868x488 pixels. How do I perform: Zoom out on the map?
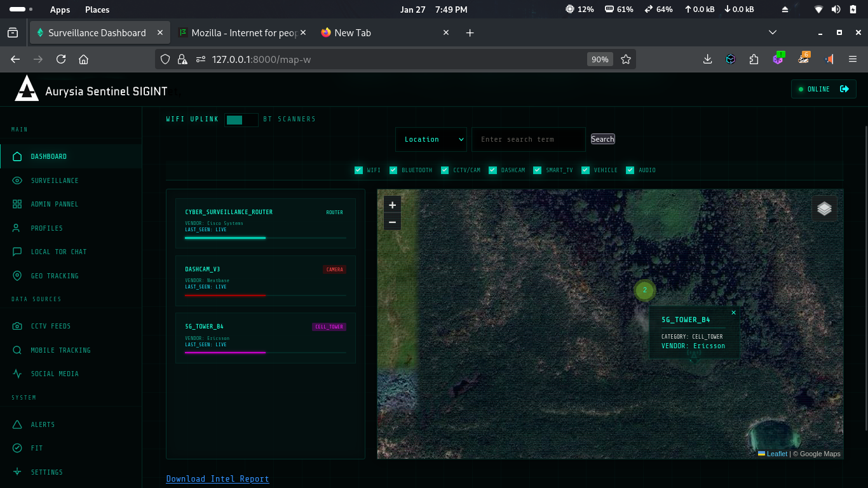[x=392, y=222]
